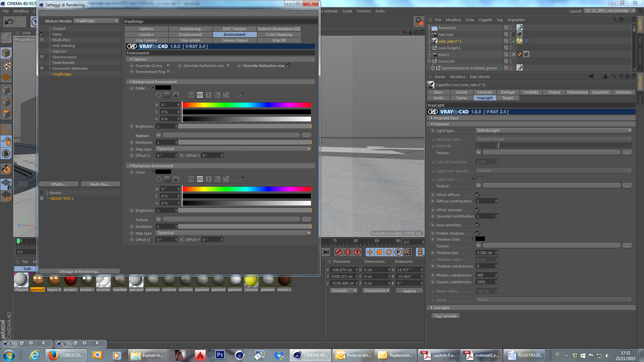Image resolution: width=644 pixels, height=362 pixels.
Task: Open the Light type dropdown
Action: point(553,131)
